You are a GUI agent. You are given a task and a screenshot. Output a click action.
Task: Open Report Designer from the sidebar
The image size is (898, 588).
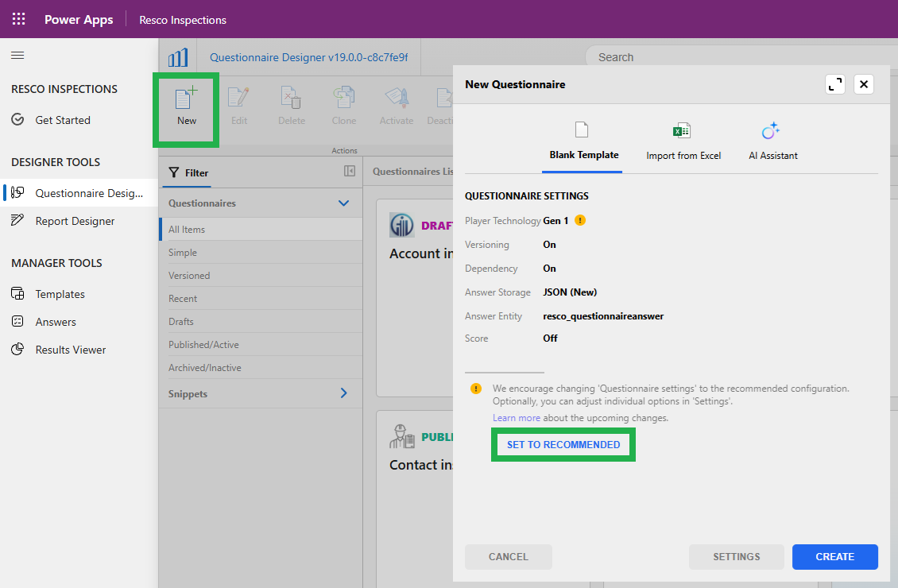[75, 221]
